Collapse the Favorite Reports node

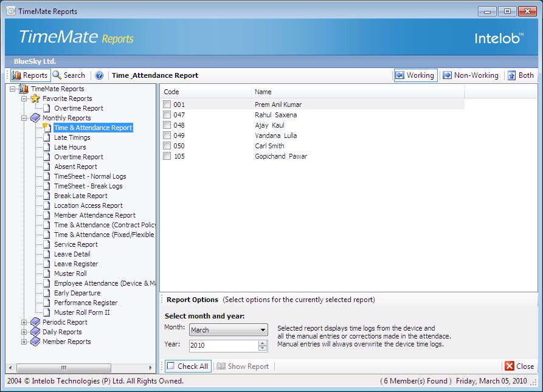click(24, 98)
